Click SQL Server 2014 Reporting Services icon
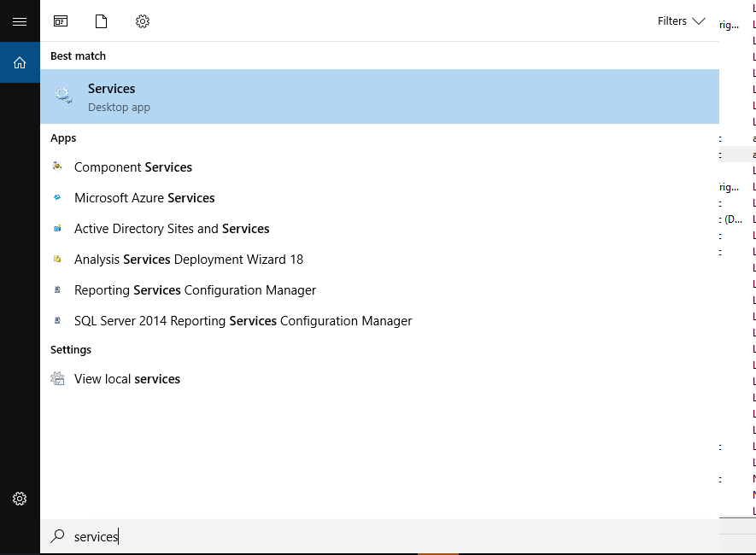The width and height of the screenshot is (756, 555). 57,320
